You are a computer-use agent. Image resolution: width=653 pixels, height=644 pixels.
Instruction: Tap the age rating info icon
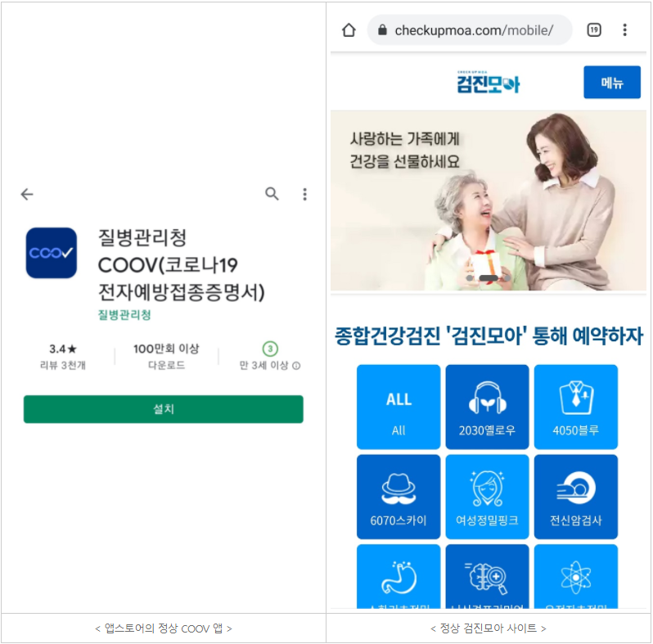click(296, 366)
